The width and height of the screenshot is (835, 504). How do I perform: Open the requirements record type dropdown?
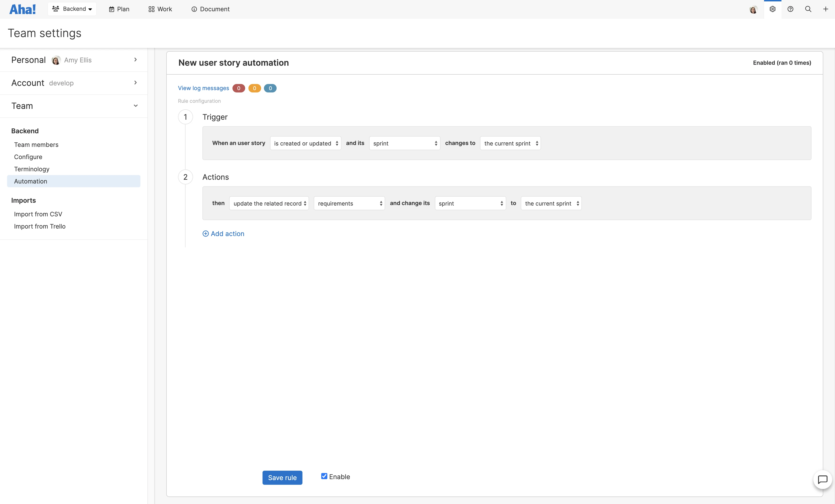(x=349, y=203)
